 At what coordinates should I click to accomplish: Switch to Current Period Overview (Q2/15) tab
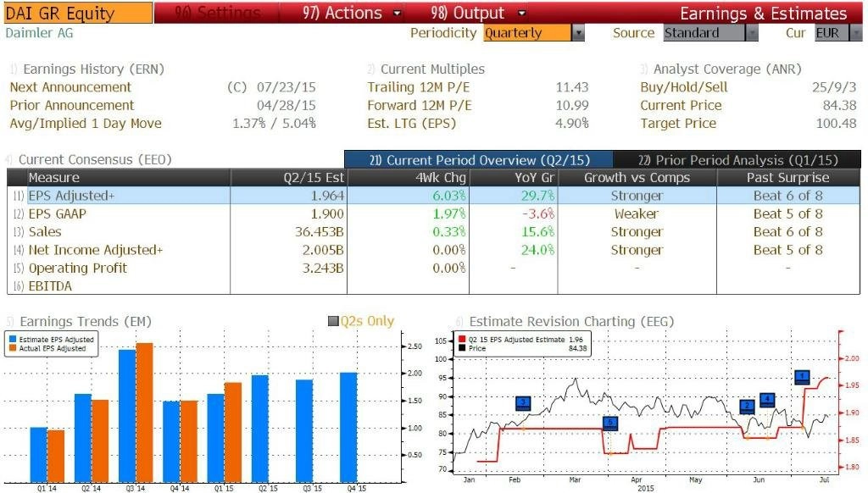479,160
